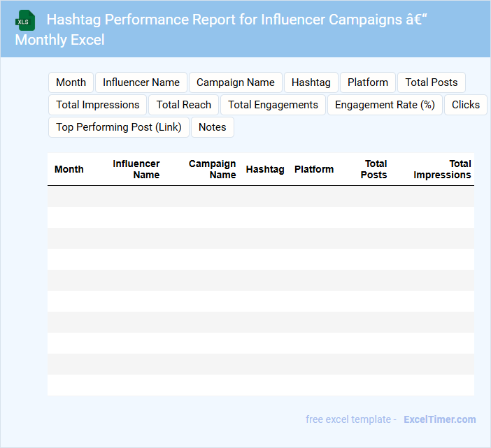The image size is (491, 448).
Task: Click the Total Impressions tag chip
Action: [98, 105]
